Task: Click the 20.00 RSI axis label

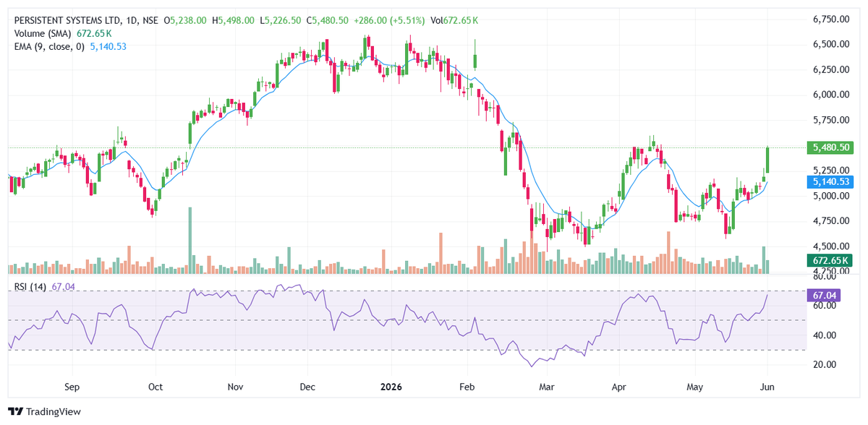Action: tap(824, 365)
